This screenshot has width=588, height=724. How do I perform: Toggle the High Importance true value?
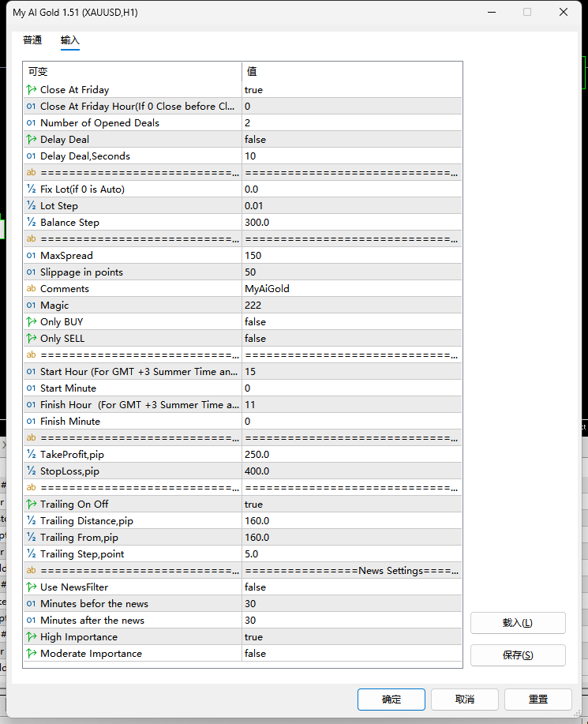coord(352,636)
